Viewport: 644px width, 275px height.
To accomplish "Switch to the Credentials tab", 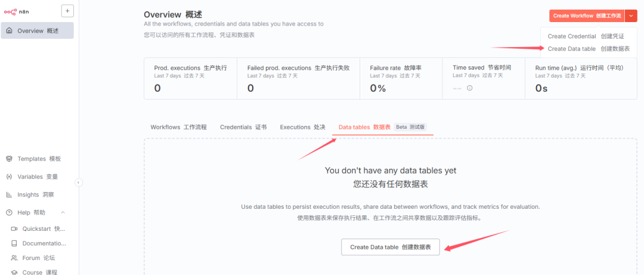I will [243, 127].
